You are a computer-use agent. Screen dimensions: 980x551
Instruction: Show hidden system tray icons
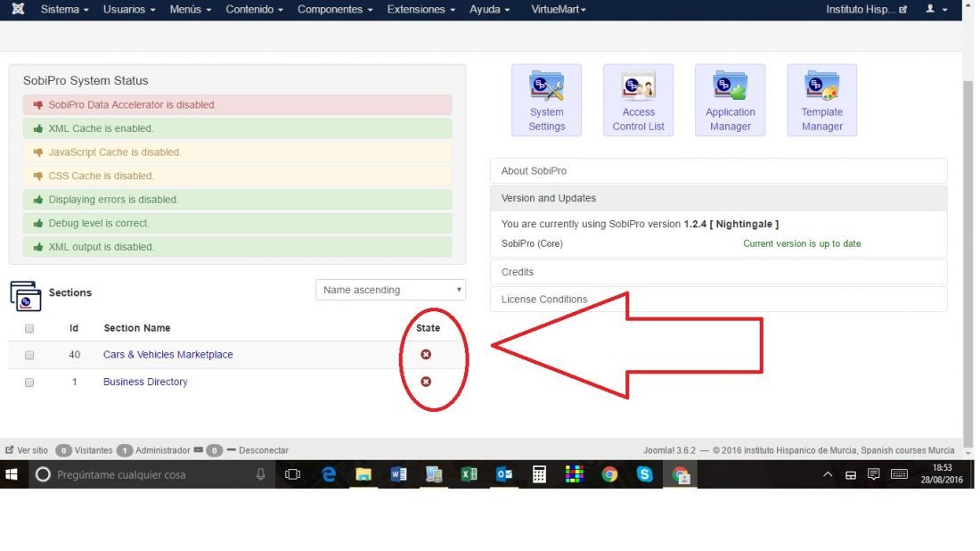(x=828, y=474)
